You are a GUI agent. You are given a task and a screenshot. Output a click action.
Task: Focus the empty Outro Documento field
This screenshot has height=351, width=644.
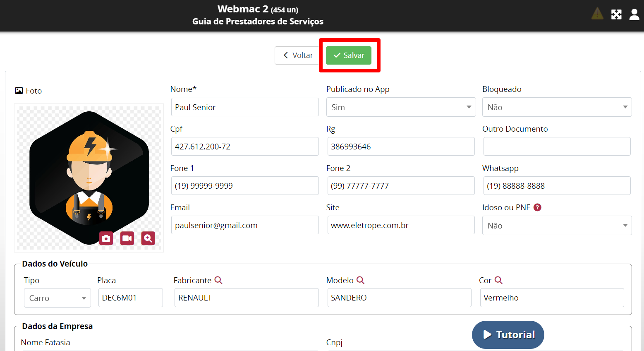pyautogui.click(x=556, y=147)
